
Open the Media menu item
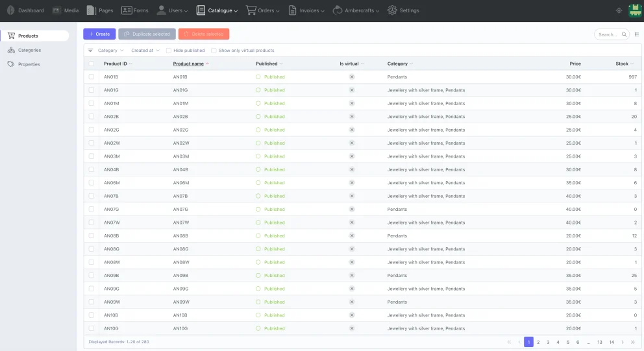(x=66, y=10)
